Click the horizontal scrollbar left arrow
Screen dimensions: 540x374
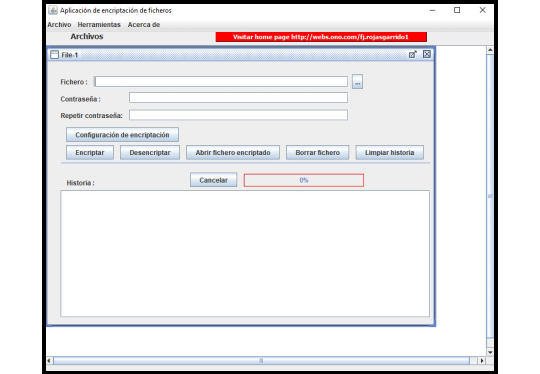tap(49, 361)
